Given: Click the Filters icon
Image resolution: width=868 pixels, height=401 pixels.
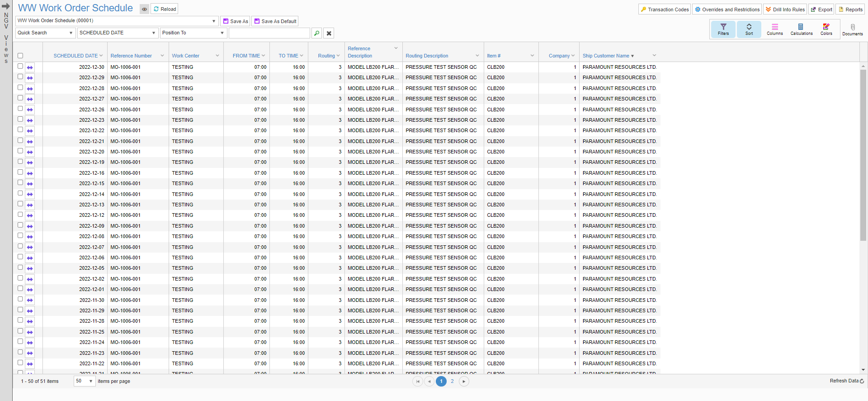Looking at the screenshot, I should tap(723, 29).
